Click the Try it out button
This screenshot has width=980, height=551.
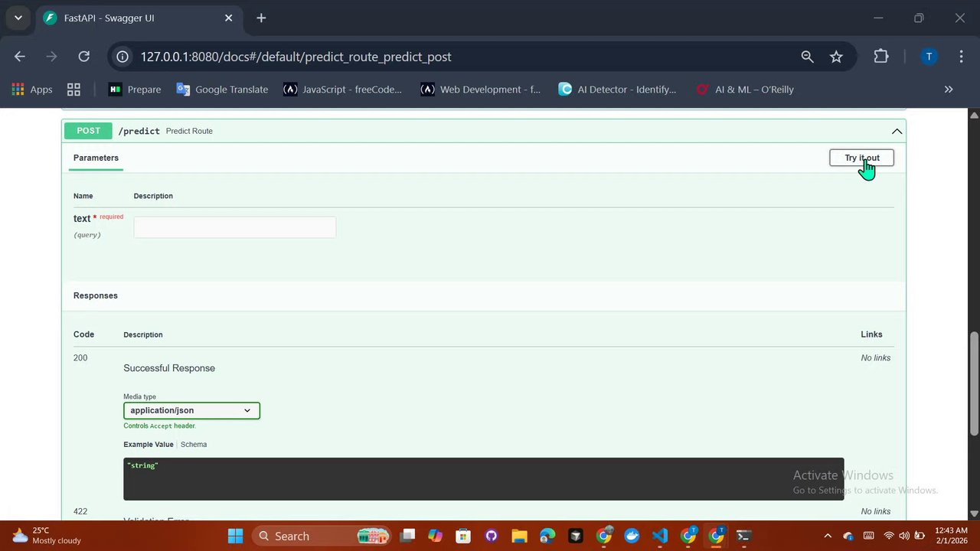coord(861,158)
